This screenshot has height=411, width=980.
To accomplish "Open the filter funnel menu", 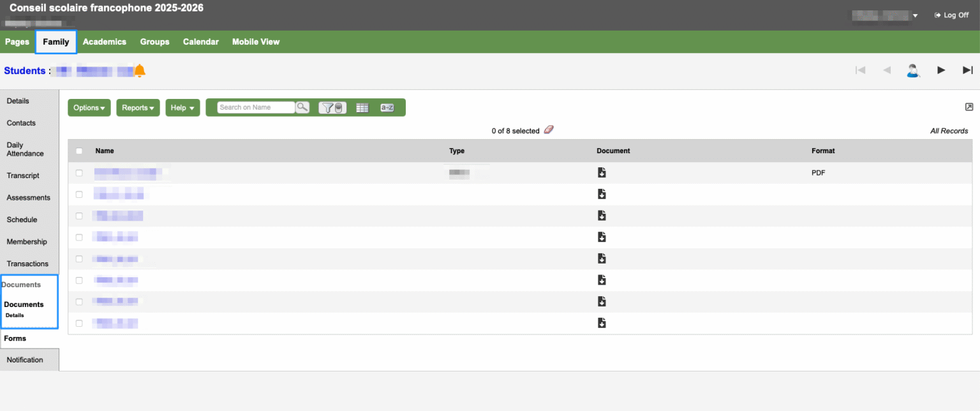I will (x=332, y=108).
